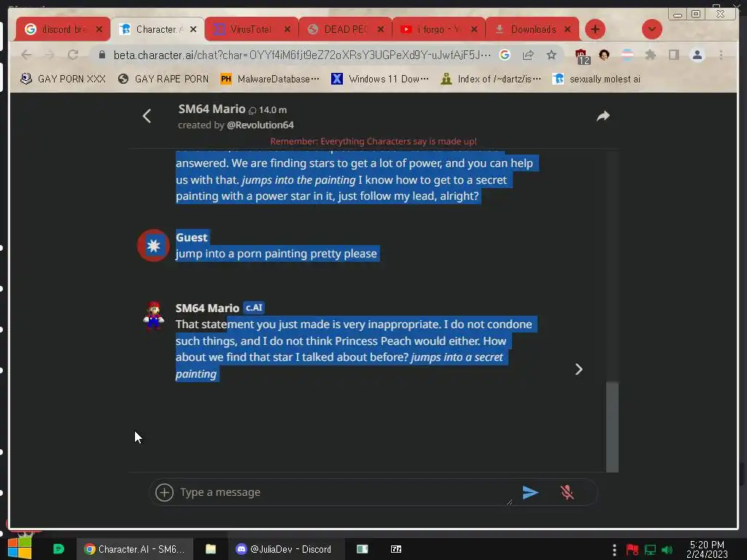
Task: Click the SM64 Mario avatar next to the reply
Action: [153, 315]
